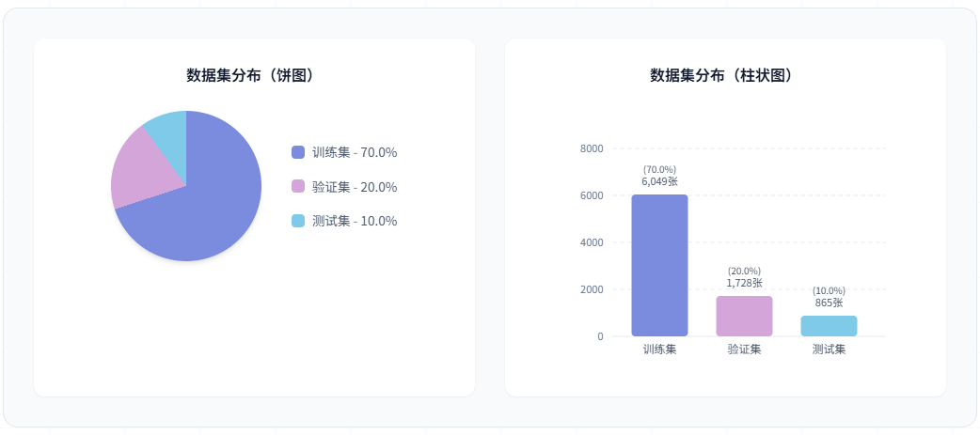980x435 pixels.
Task: Click the 验证集 x-axis label
Action: (744, 350)
